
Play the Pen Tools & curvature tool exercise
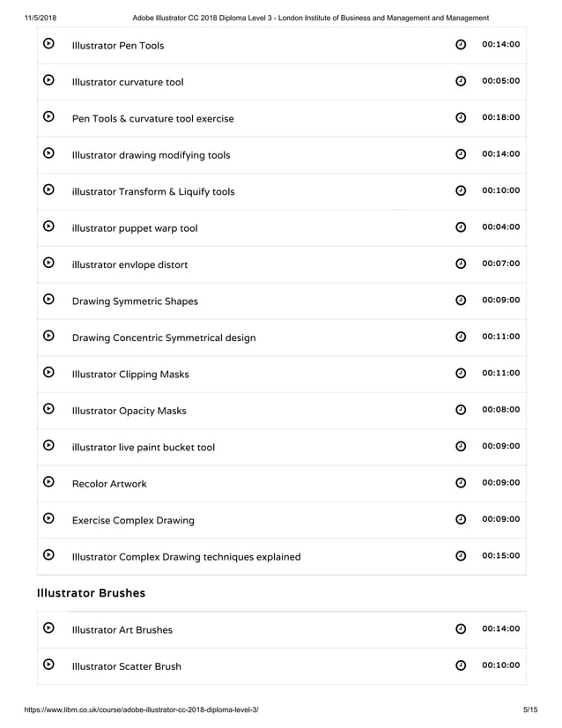coord(49,117)
